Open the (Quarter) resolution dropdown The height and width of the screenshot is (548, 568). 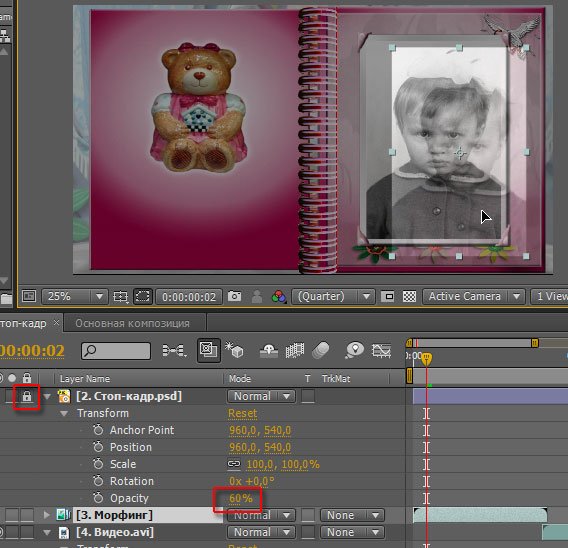click(333, 297)
